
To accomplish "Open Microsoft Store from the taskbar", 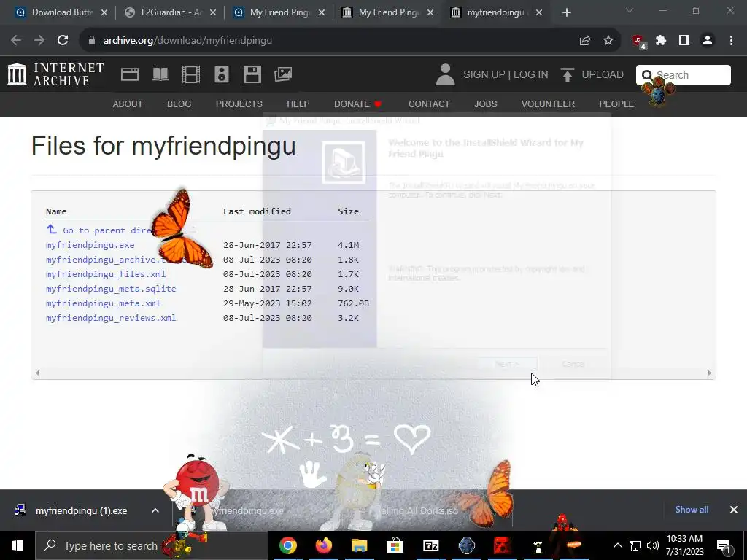I will [395, 545].
